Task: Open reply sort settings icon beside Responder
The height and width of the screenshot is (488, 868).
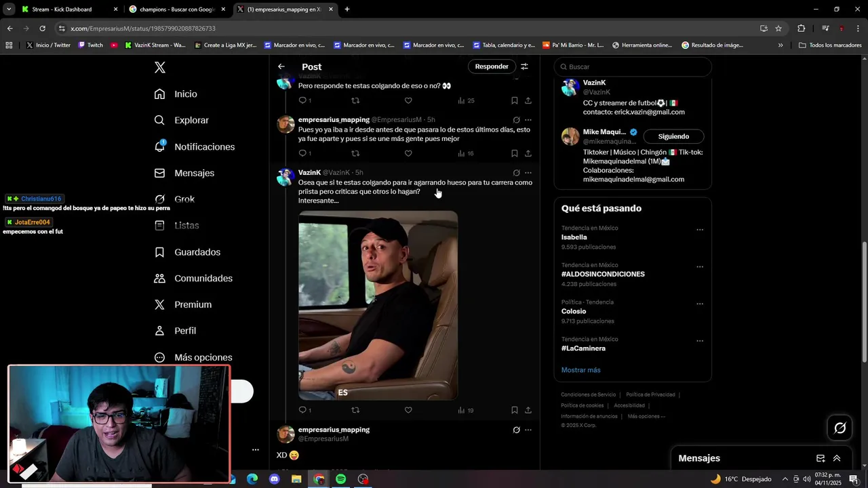Action: click(x=524, y=66)
